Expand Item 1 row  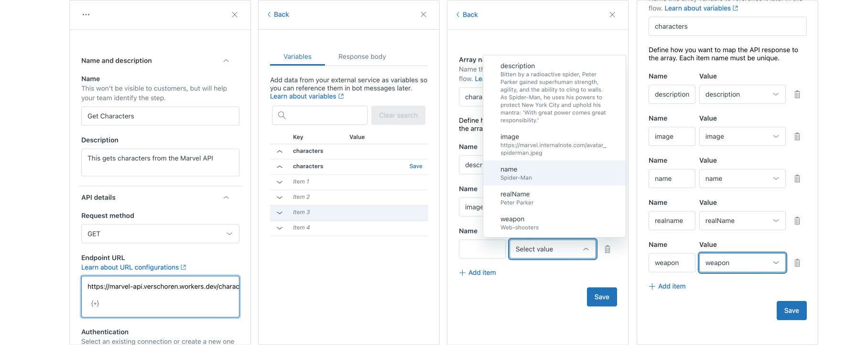pos(280,182)
